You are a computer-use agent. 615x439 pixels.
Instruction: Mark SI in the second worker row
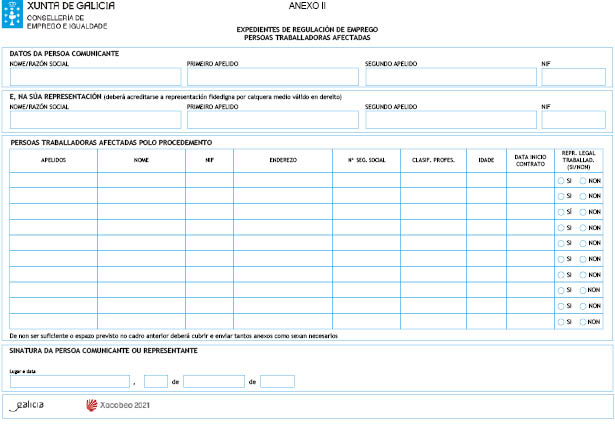[x=559, y=196]
